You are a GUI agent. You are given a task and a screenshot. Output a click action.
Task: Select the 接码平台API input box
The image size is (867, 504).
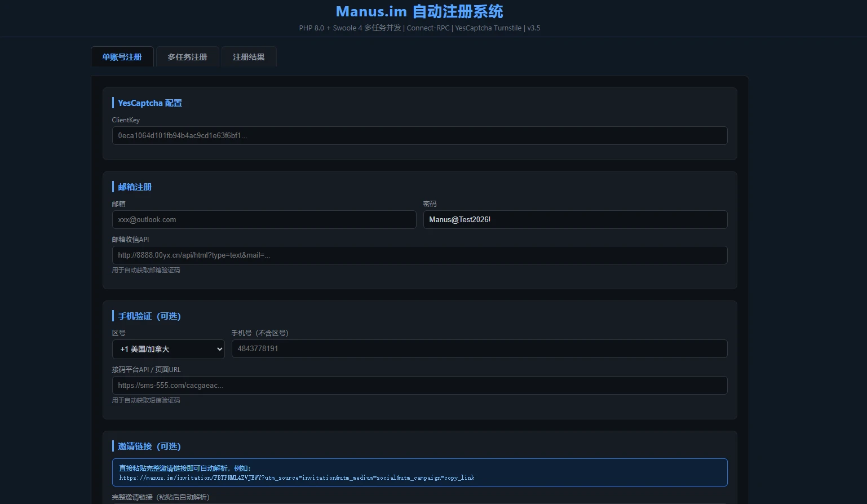coord(419,385)
